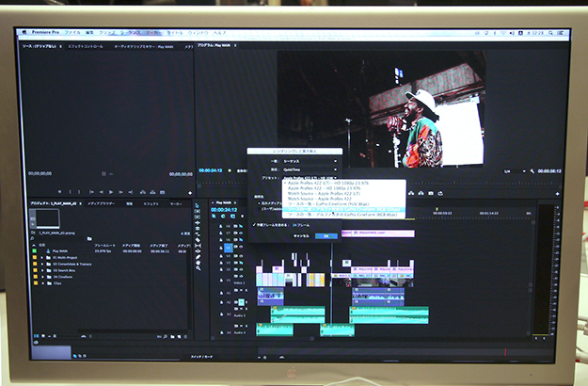Toggle Snap in the timeline header

tap(223, 217)
